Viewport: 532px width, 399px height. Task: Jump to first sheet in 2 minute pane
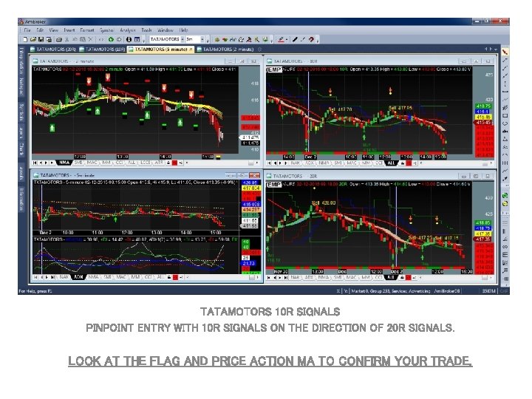pyautogui.click(x=35, y=163)
